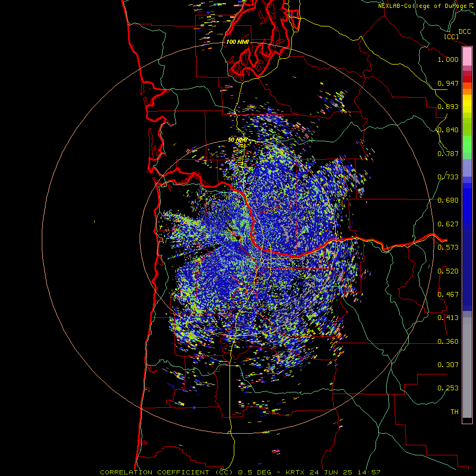Pick the red swatch on the color bar

tap(467, 79)
